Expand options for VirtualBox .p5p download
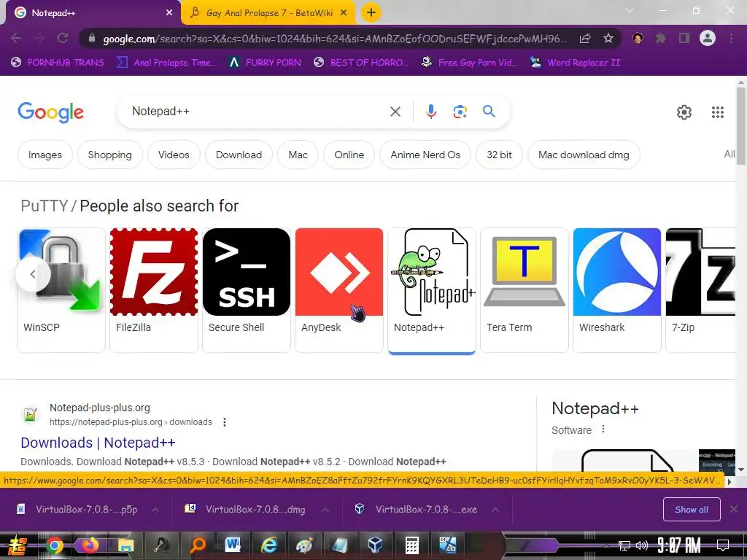 tap(155, 510)
